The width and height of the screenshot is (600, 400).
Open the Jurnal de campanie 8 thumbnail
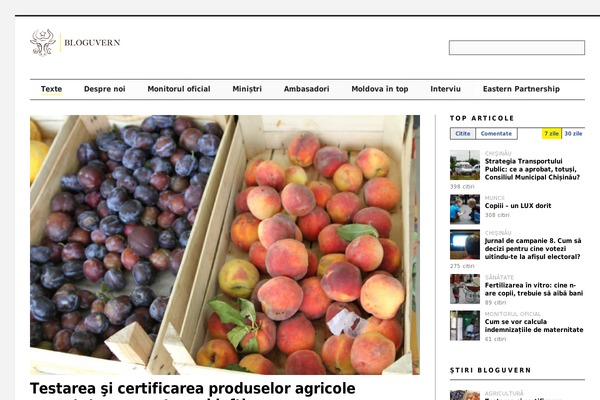point(465,245)
